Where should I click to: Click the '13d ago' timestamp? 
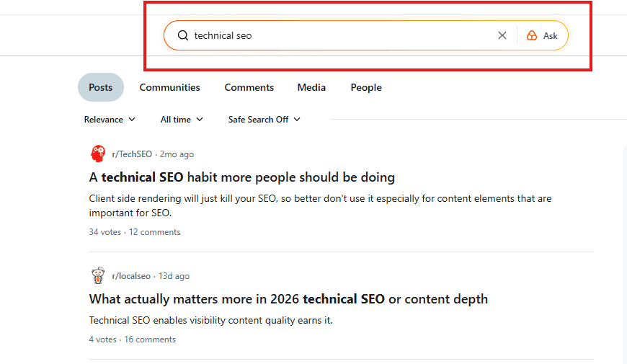click(174, 276)
